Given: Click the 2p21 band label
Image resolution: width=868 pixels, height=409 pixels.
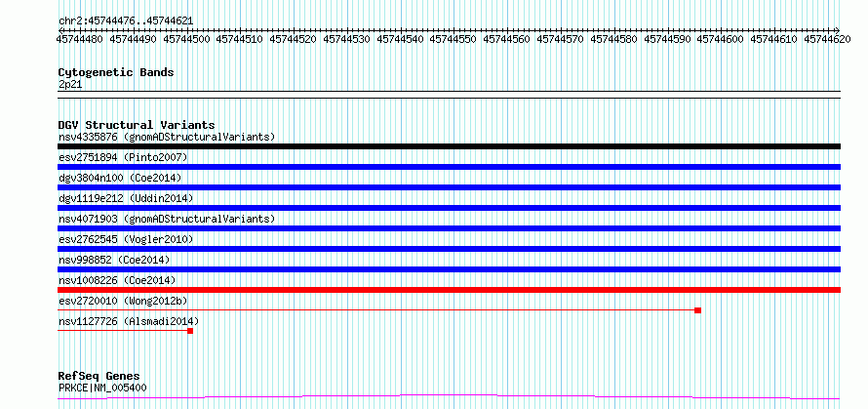Looking at the screenshot, I should click(70, 85).
